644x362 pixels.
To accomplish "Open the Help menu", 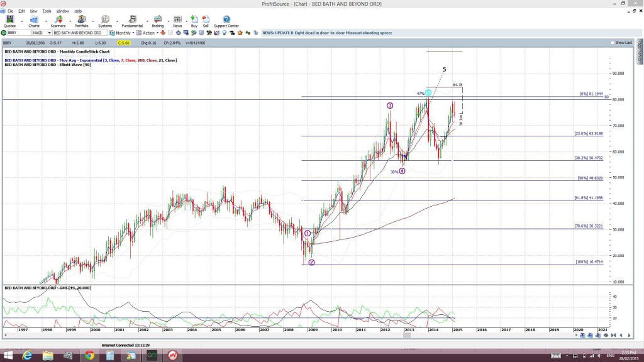I will point(78,11).
